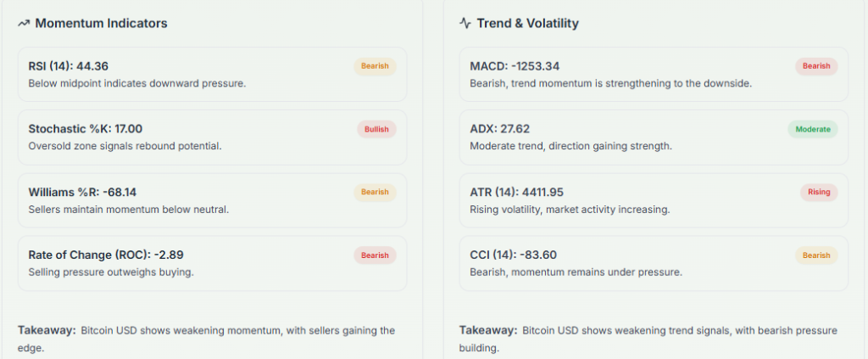The width and height of the screenshot is (868, 359).
Task: Select the Bearish badge on the MACD card
Action: point(816,65)
